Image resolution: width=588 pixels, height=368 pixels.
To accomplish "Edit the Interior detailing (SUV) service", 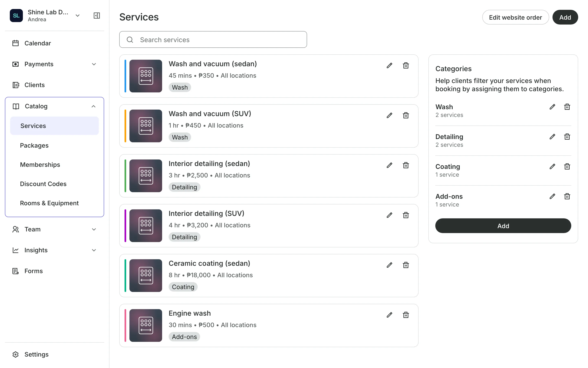I will click(x=389, y=215).
